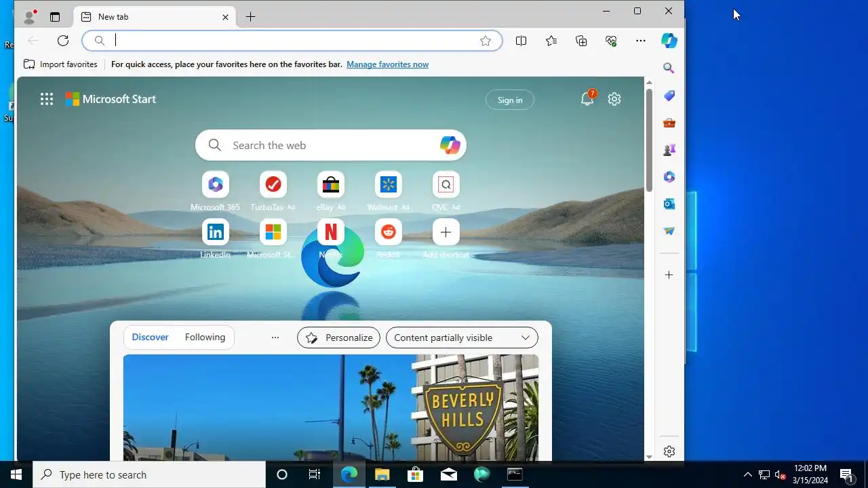Open sidebar Drop paper plane icon

pos(669,231)
